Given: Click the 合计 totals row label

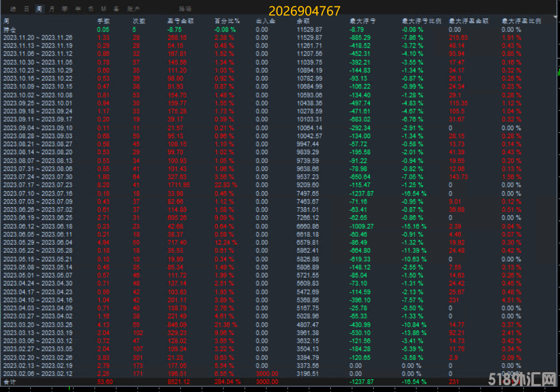Looking at the screenshot, I should click(10, 382).
